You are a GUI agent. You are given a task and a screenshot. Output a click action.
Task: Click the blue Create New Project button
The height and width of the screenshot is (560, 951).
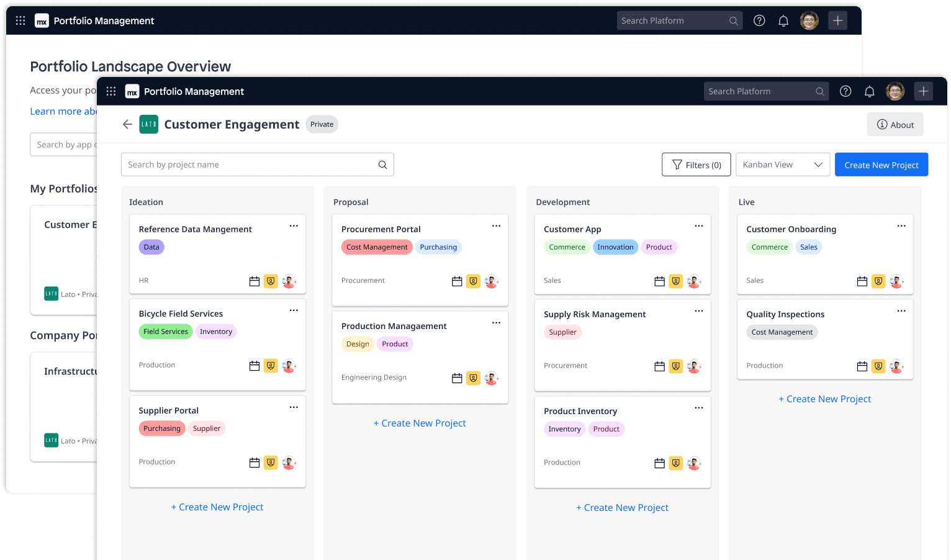pos(881,165)
